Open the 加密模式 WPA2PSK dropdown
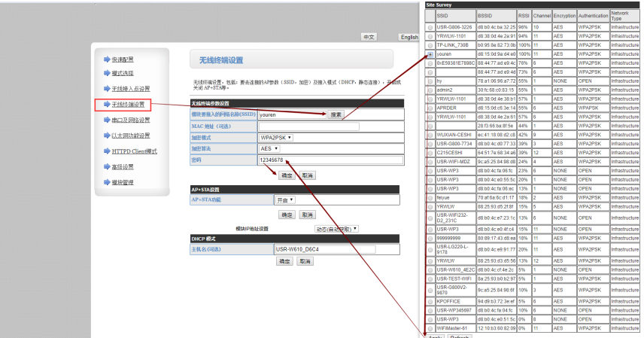644x338 pixels. pos(275,138)
